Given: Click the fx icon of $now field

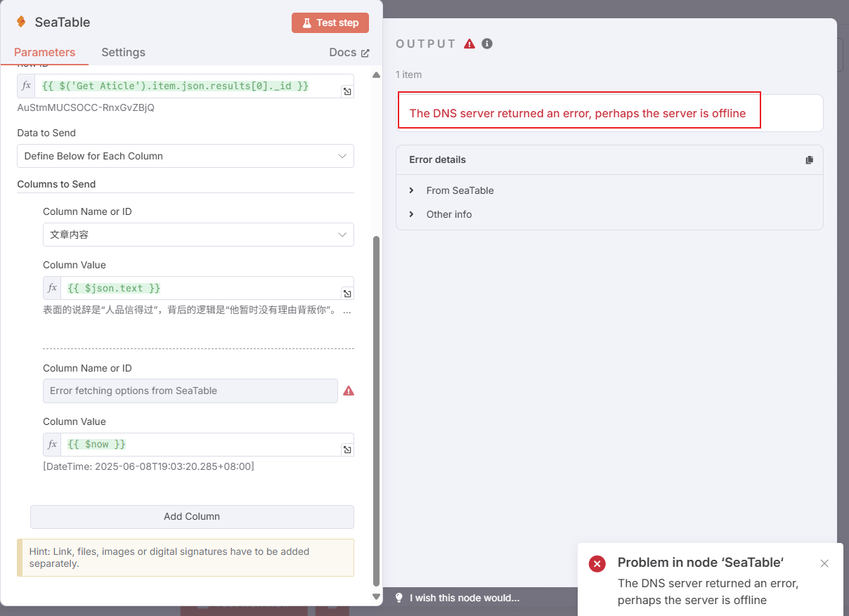Looking at the screenshot, I should (52, 445).
